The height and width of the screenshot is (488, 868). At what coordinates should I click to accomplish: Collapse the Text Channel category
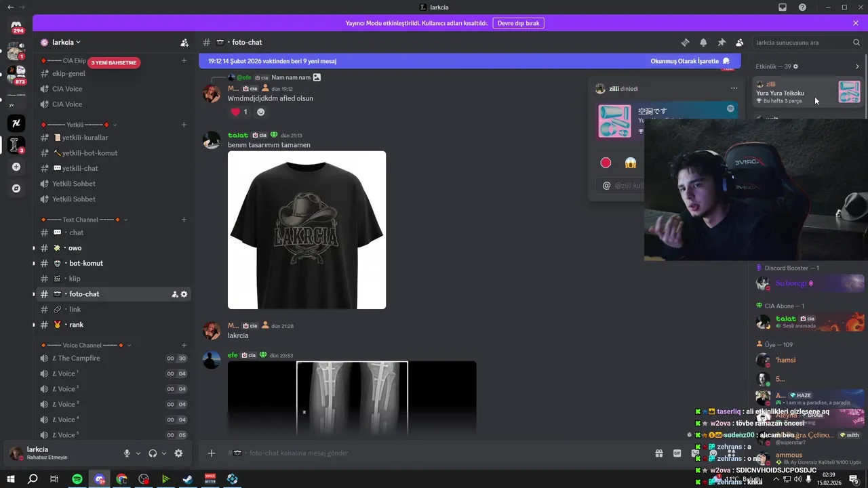coord(125,220)
